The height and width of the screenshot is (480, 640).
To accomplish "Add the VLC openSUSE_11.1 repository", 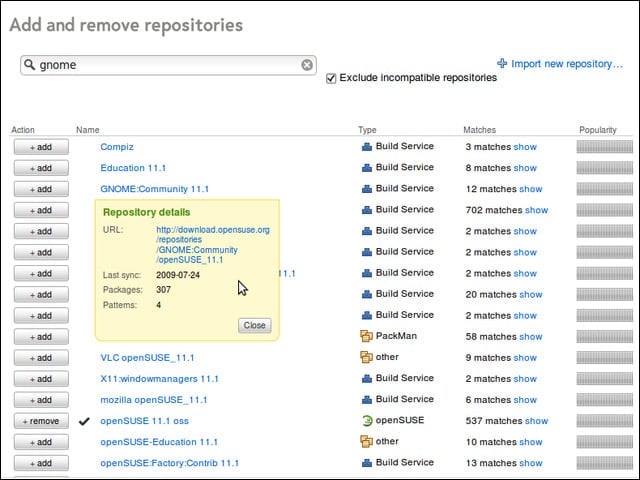I will pos(41,358).
